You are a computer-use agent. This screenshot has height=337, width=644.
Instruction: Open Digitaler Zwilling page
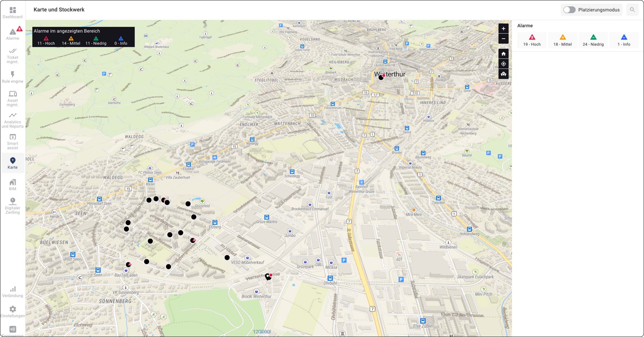coord(13,206)
